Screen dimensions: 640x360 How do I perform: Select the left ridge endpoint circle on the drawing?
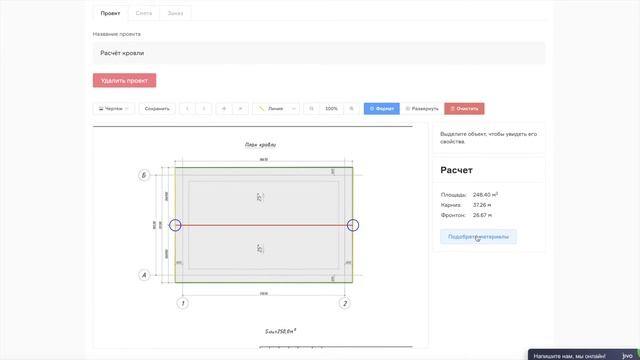[175, 225]
